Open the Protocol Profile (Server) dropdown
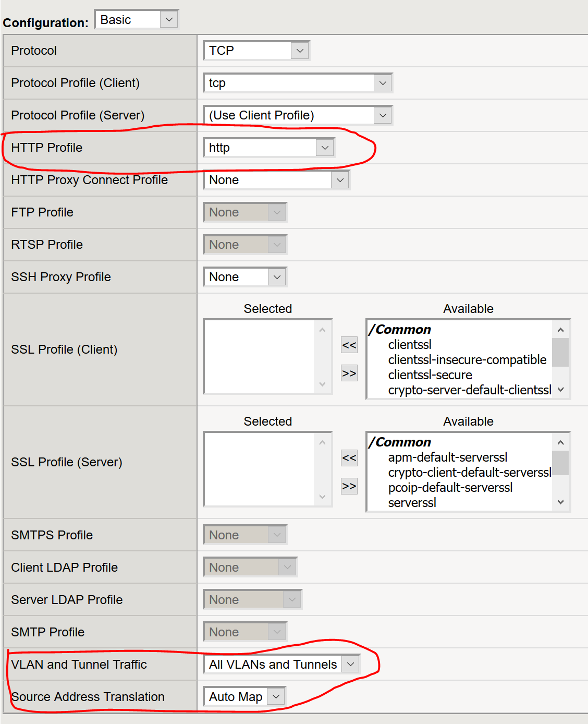The image size is (588, 724). [x=297, y=115]
